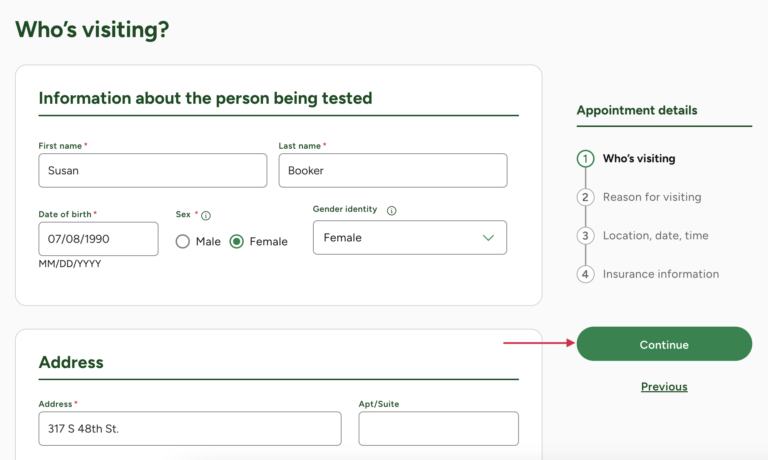Screen dimensions: 768x460
Task: Click the Apt/Suite input field
Action: 438,428
